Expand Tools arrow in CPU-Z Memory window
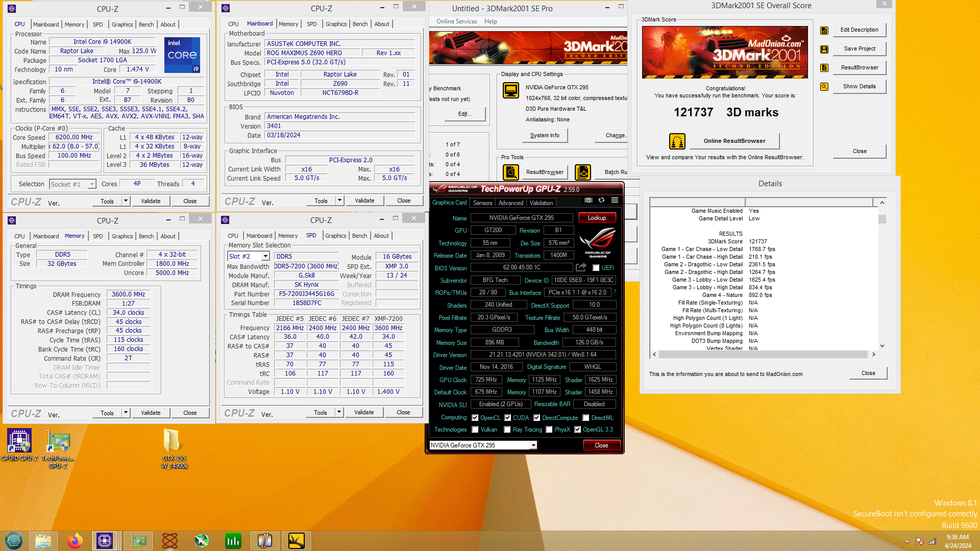Viewport: 980px width, 551px height. click(x=126, y=413)
